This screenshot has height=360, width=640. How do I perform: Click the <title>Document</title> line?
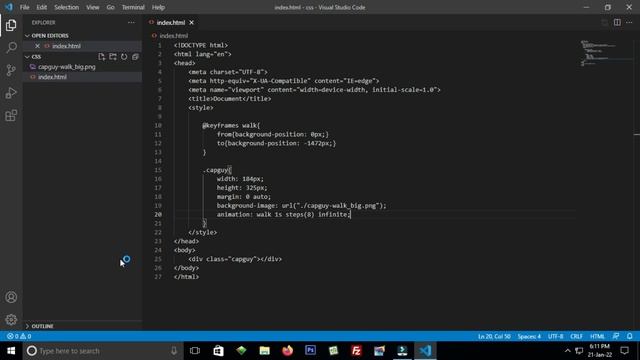230,99
